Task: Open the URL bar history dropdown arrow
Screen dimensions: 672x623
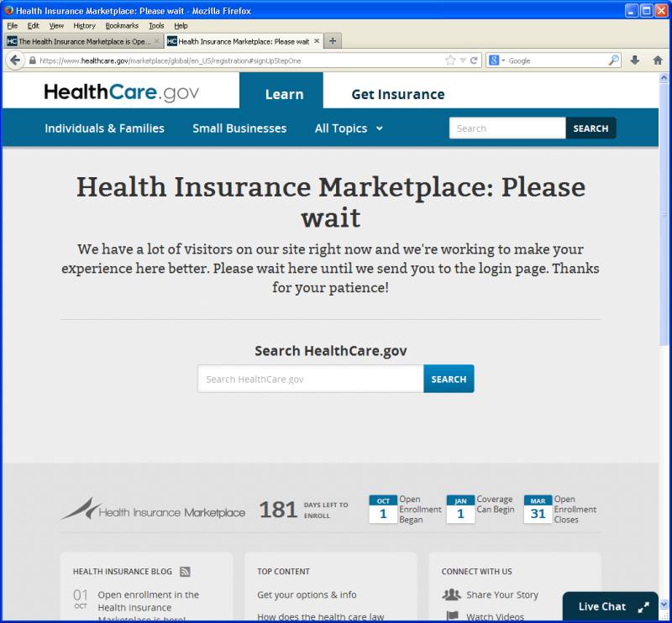Action: pyautogui.click(x=463, y=60)
